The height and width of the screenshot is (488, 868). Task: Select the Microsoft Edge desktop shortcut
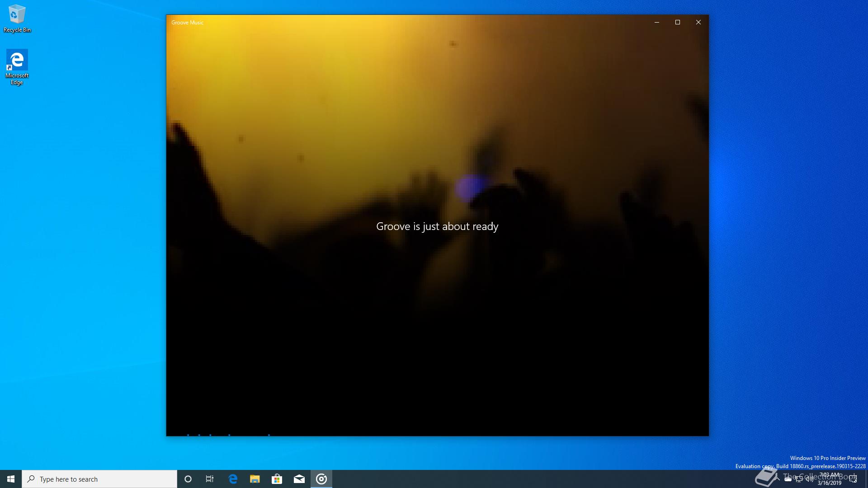point(17,67)
